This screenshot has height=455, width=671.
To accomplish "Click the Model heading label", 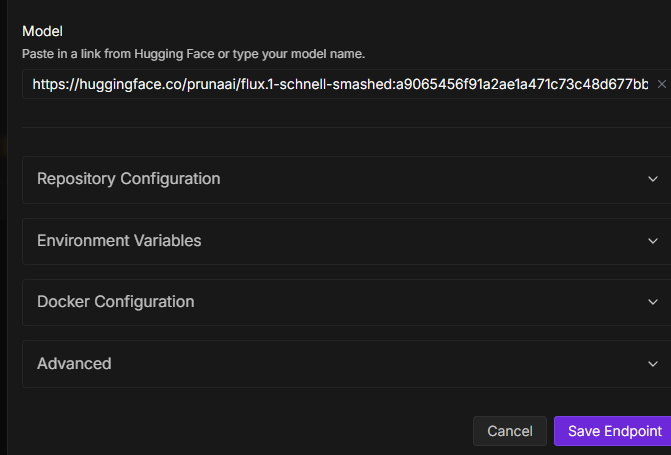I will (x=41, y=32).
